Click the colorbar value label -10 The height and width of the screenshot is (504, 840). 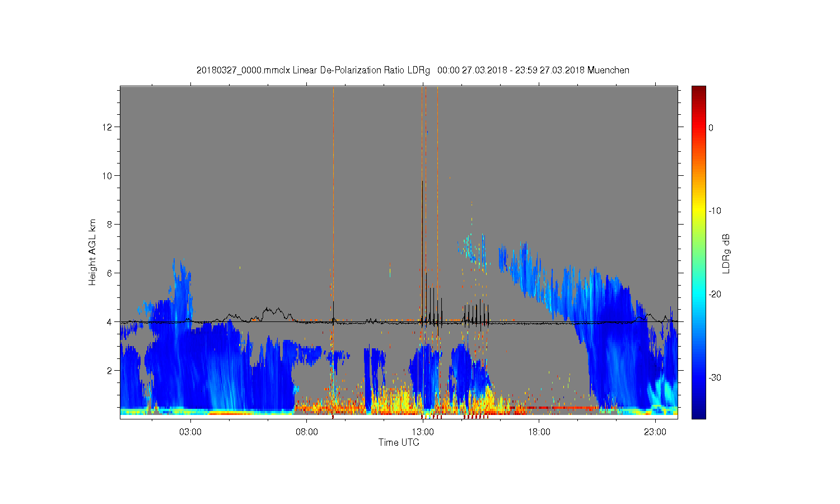pyautogui.click(x=715, y=211)
